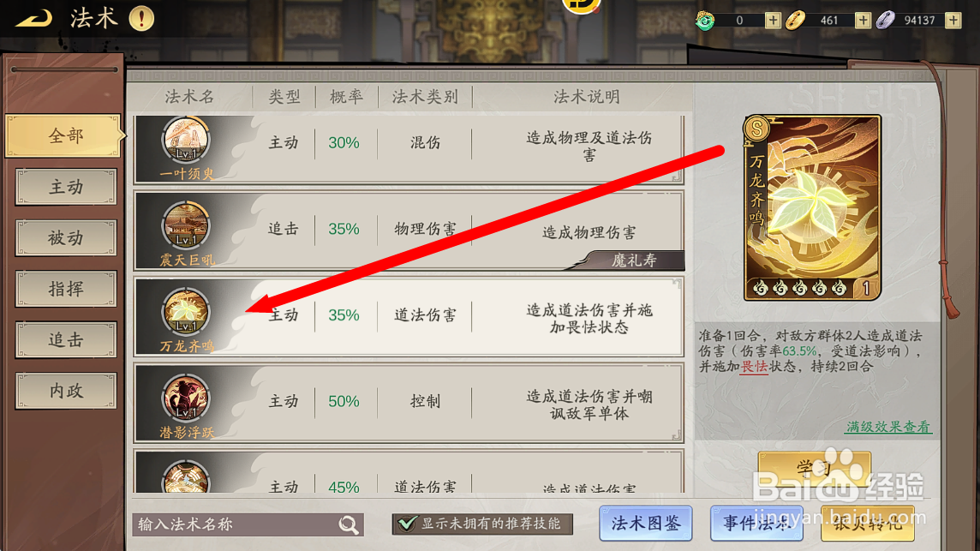980x551 pixels.
Task: Toggle 显示未拥有的推荐技能 checkbox
Action: 408,524
